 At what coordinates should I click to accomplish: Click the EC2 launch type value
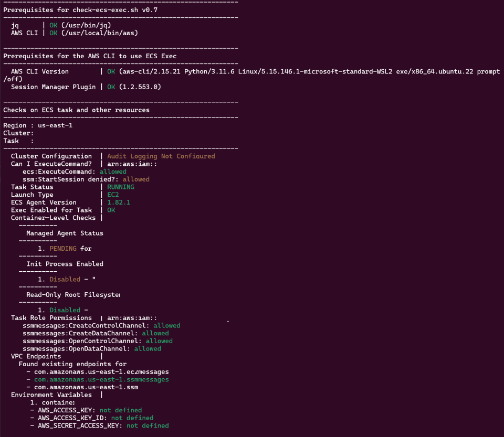point(113,195)
